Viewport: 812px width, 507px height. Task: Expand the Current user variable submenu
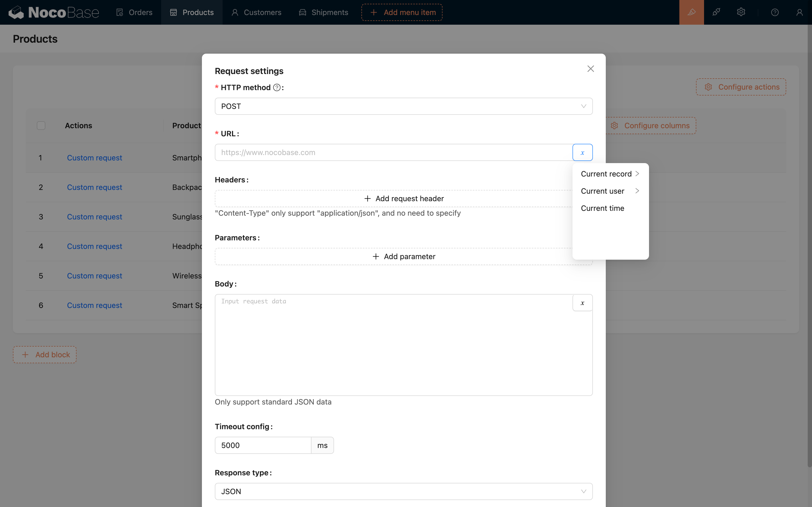coord(610,191)
